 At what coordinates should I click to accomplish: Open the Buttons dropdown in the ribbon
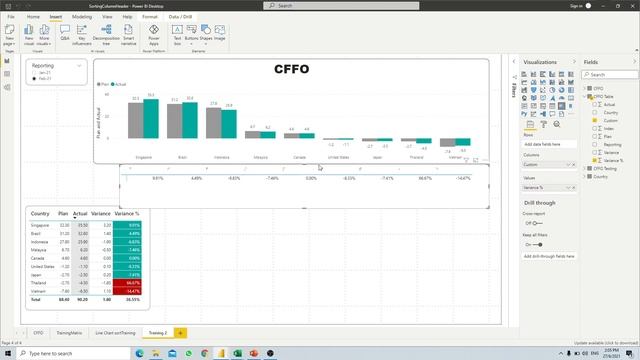click(x=191, y=35)
